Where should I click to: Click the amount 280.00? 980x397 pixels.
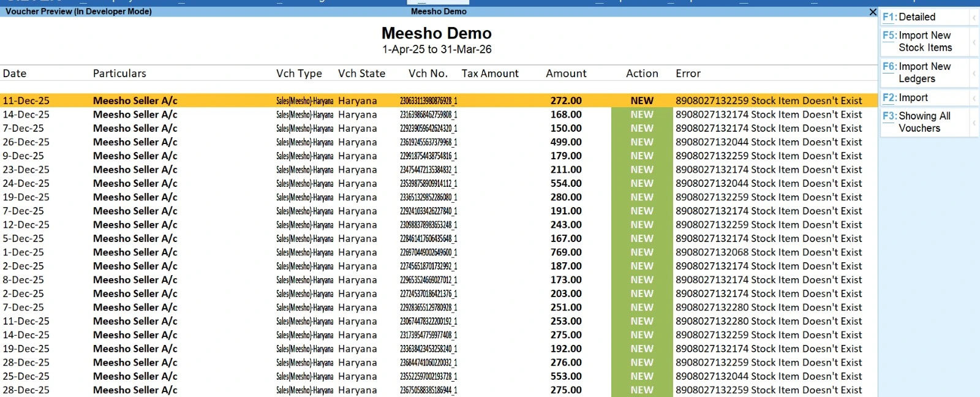[566, 197]
